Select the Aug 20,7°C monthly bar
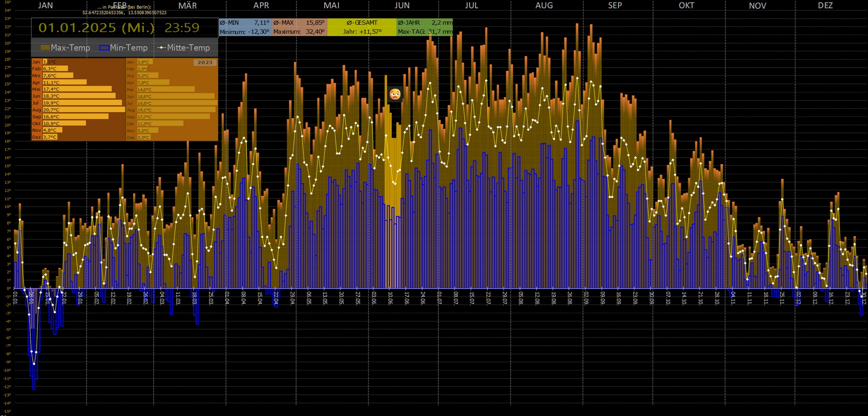 pos(83,110)
